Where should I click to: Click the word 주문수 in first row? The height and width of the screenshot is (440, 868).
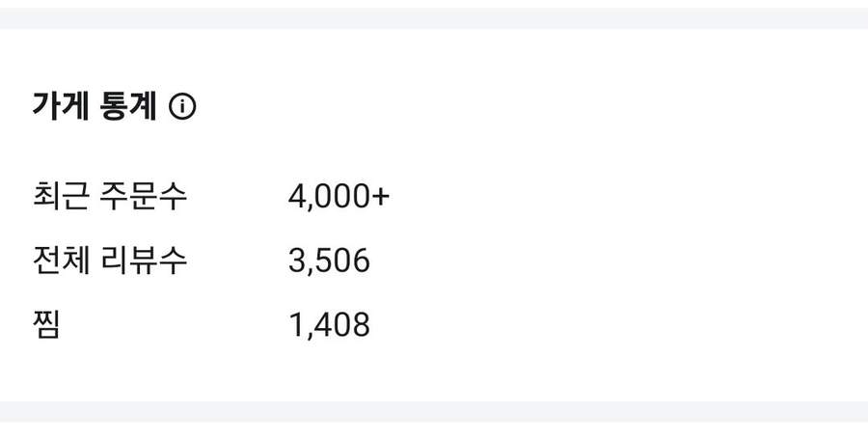[143, 197]
